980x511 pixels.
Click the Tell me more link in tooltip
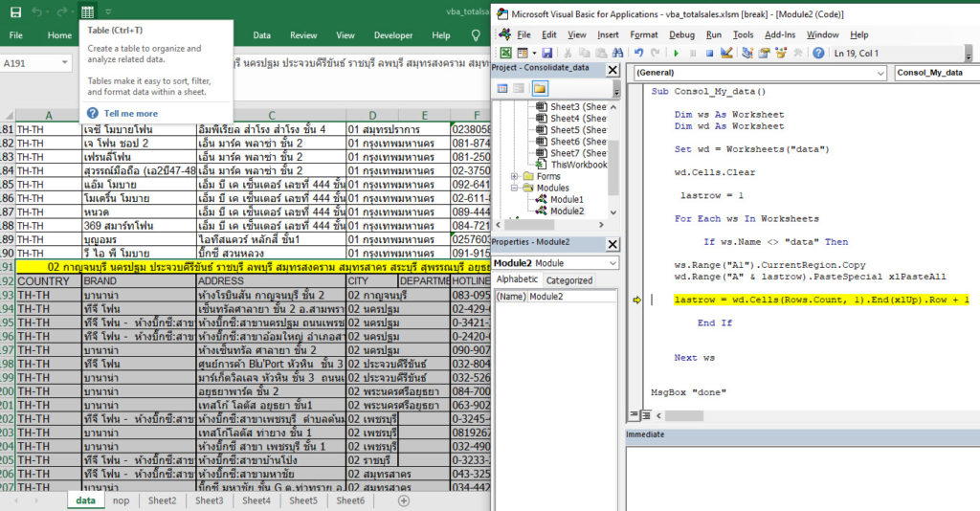click(130, 113)
